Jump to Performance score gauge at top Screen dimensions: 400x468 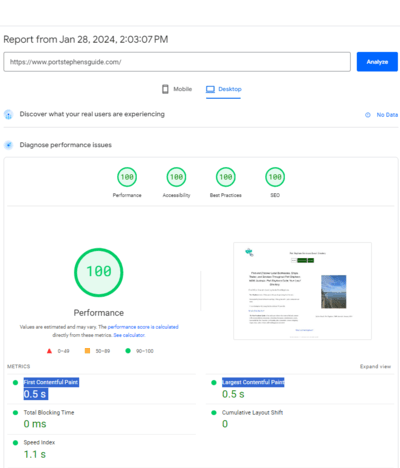click(x=127, y=177)
